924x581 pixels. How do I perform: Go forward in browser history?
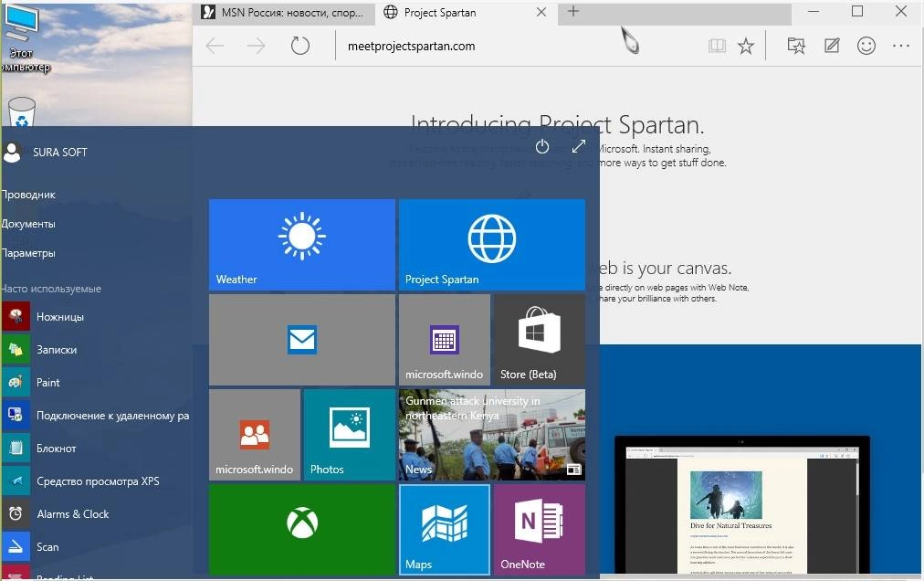click(257, 46)
